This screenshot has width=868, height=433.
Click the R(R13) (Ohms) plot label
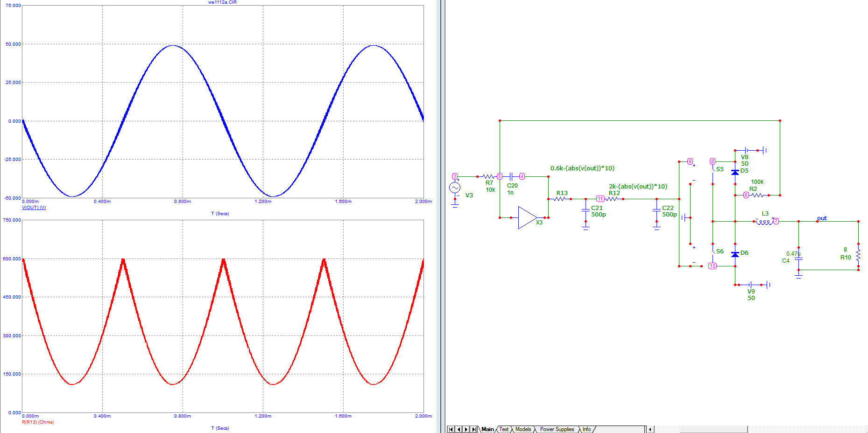[38, 422]
